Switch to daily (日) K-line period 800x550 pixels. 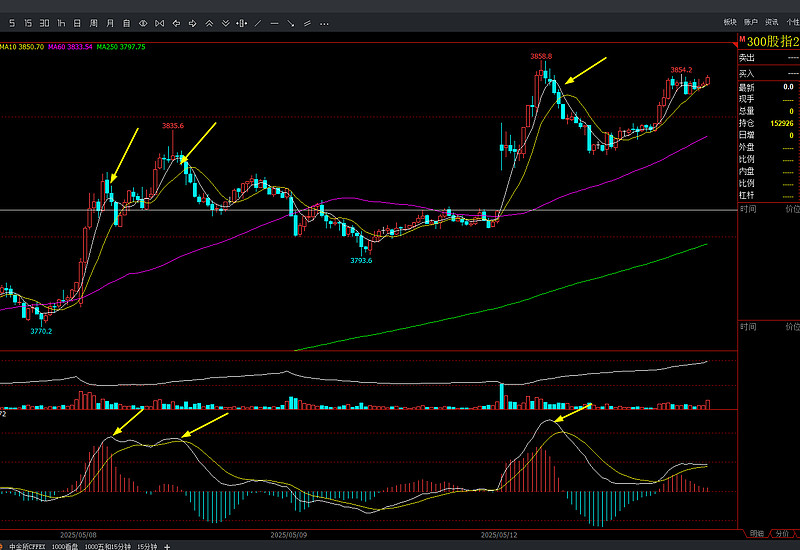pyautogui.click(x=77, y=22)
